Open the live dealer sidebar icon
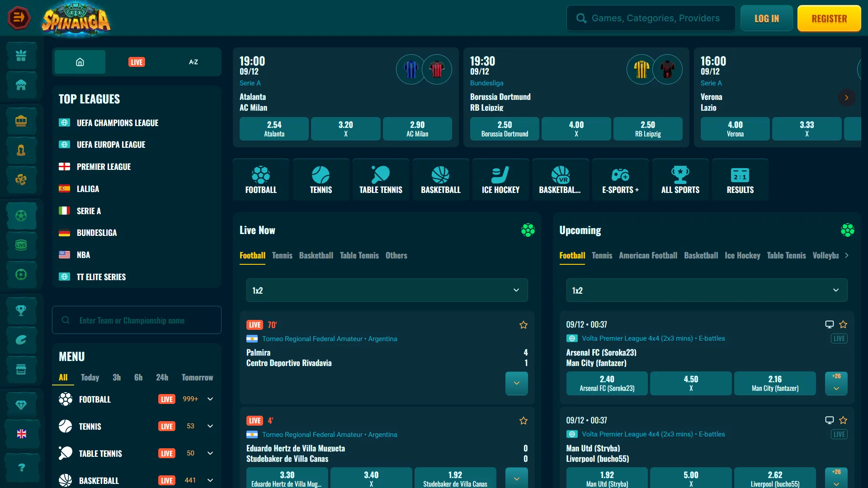This screenshot has width=868, height=488. tap(21, 150)
